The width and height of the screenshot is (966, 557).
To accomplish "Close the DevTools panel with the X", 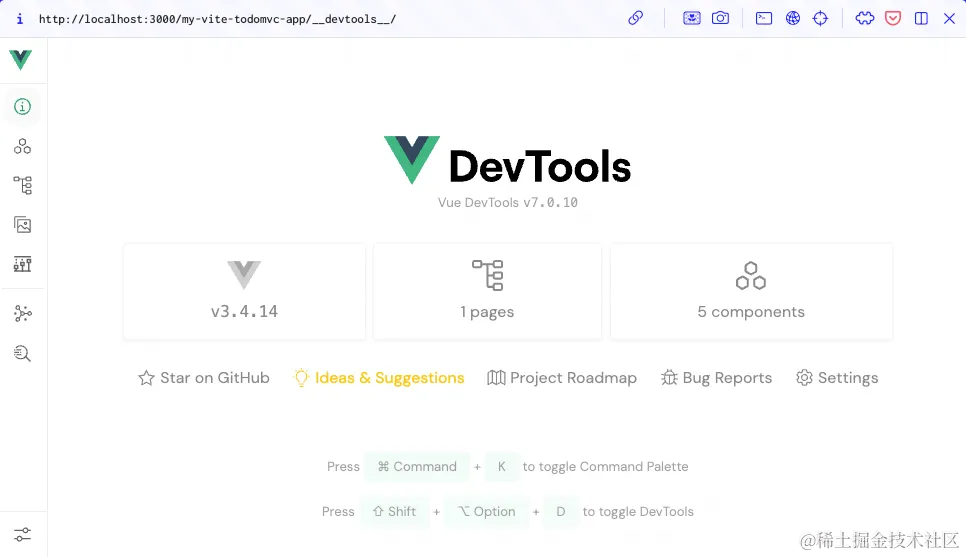I will click(x=949, y=18).
